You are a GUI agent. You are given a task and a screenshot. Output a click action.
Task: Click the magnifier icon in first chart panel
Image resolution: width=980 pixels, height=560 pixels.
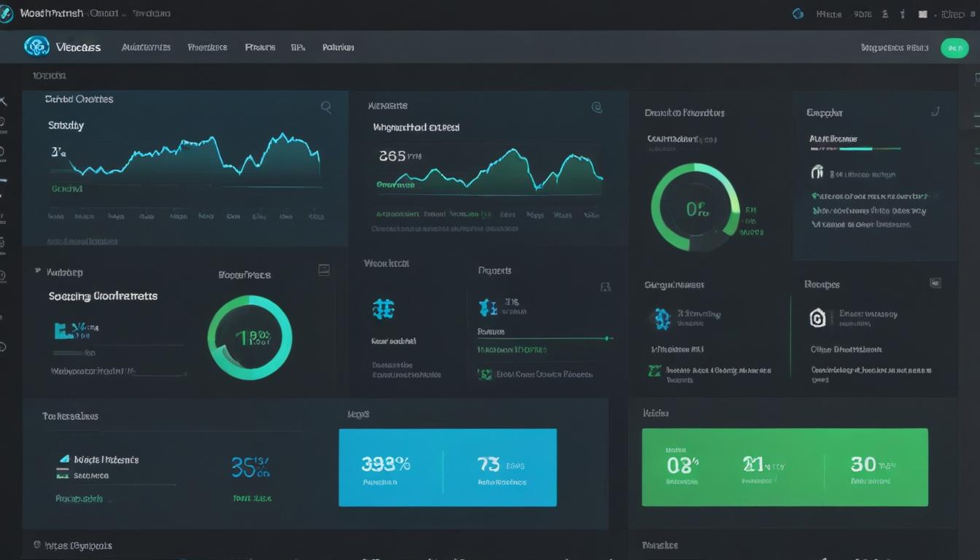tap(326, 107)
